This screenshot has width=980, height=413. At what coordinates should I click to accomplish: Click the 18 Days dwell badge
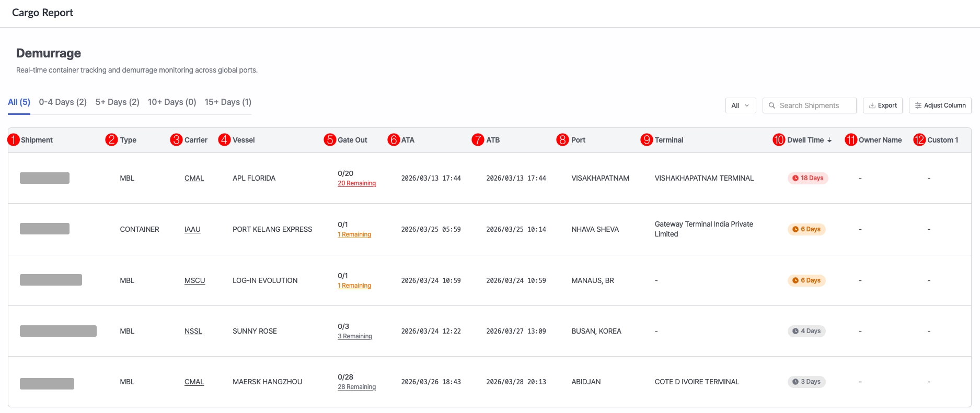coord(808,178)
